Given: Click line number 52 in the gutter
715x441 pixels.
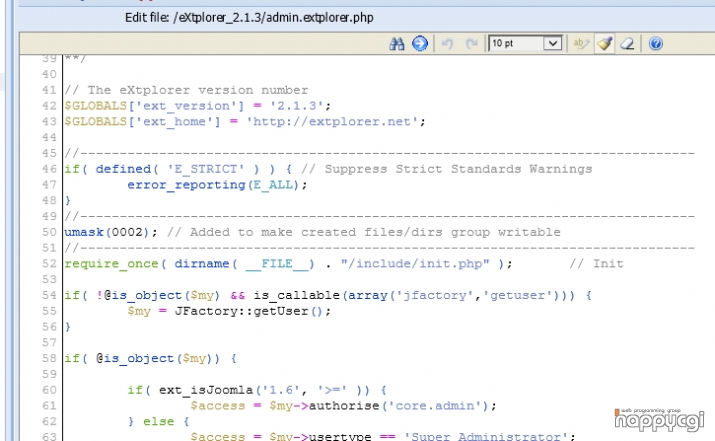Looking at the screenshot, I should (x=49, y=264).
